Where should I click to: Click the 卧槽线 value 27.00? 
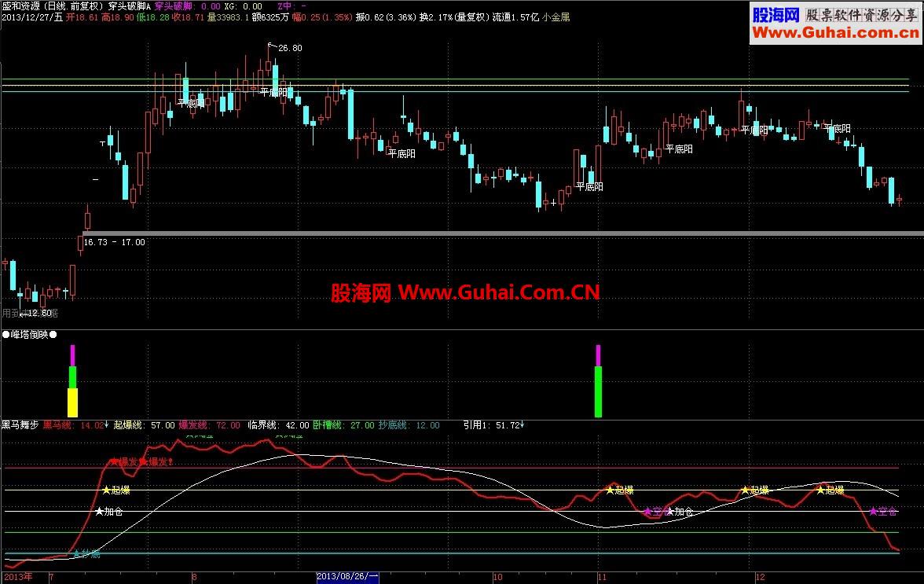click(x=362, y=425)
